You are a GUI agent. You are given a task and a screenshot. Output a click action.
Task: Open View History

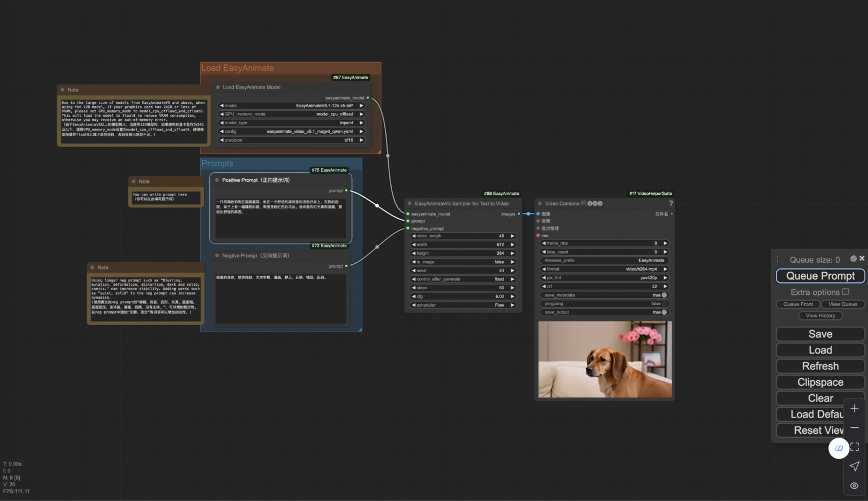tap(820, 315)
